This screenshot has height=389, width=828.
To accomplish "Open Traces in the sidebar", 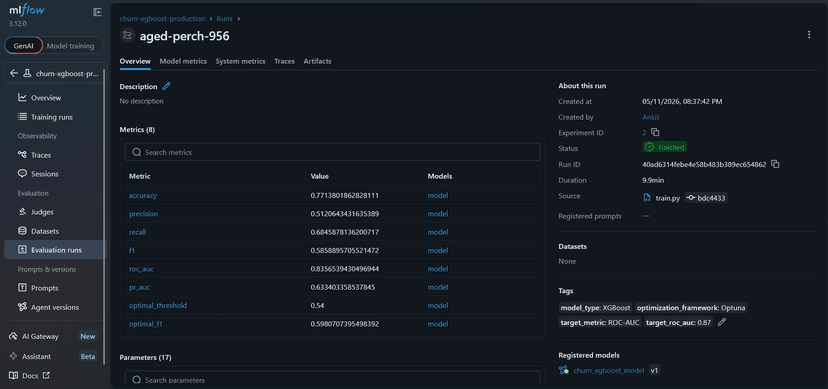I will click(55, 155).
